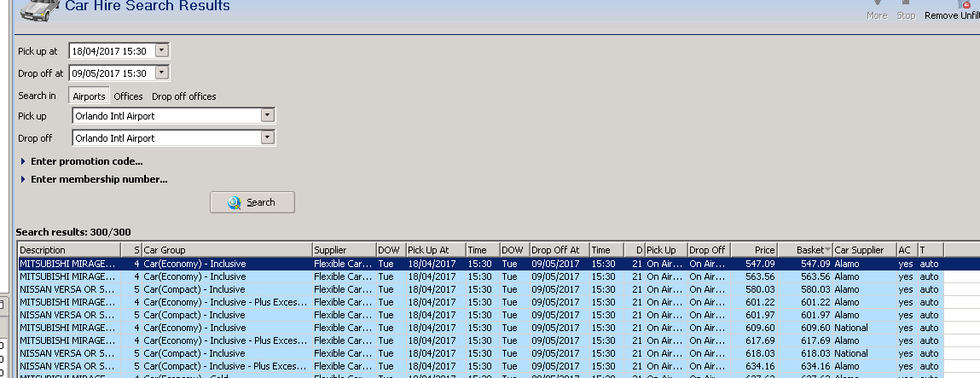Sort by Supplier column header
This screenshot has height=378, width=980.
pyautogui.click(x=344, y=250)
